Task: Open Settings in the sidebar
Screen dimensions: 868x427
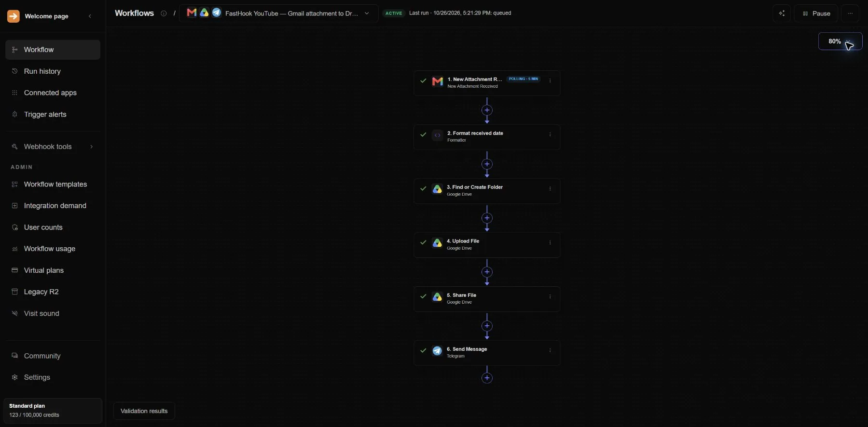Action: 53,377
